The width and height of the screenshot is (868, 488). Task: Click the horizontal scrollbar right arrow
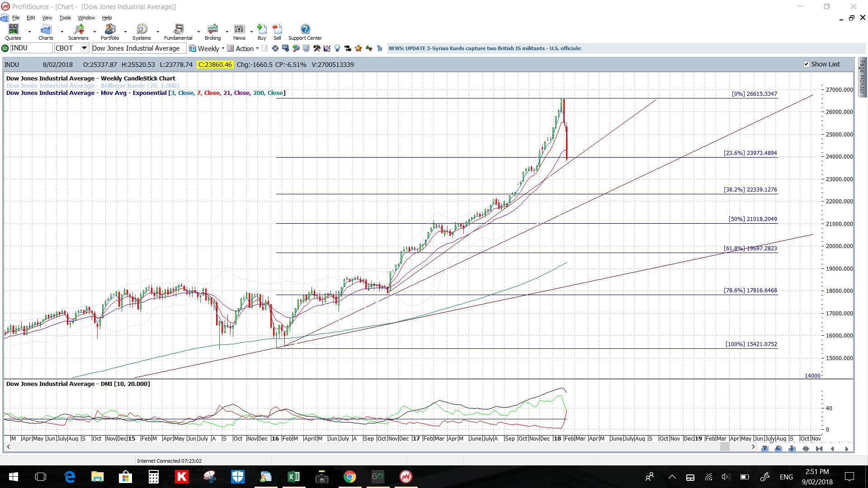pyautogui.click(x=753, y=447)
